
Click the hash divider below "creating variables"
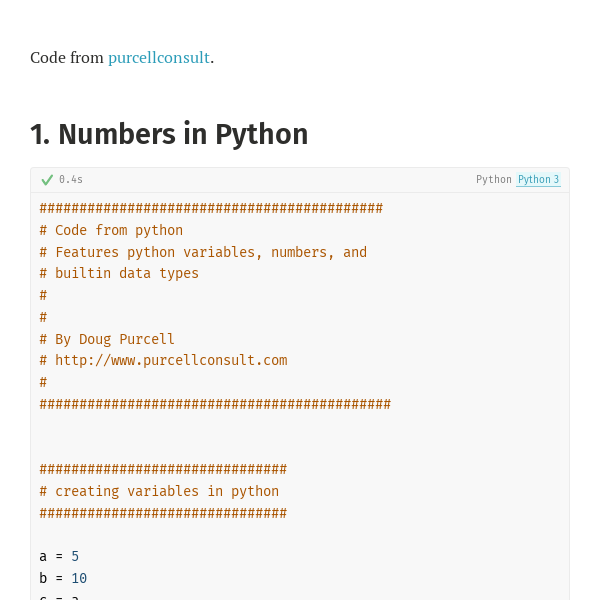point(163,513)
